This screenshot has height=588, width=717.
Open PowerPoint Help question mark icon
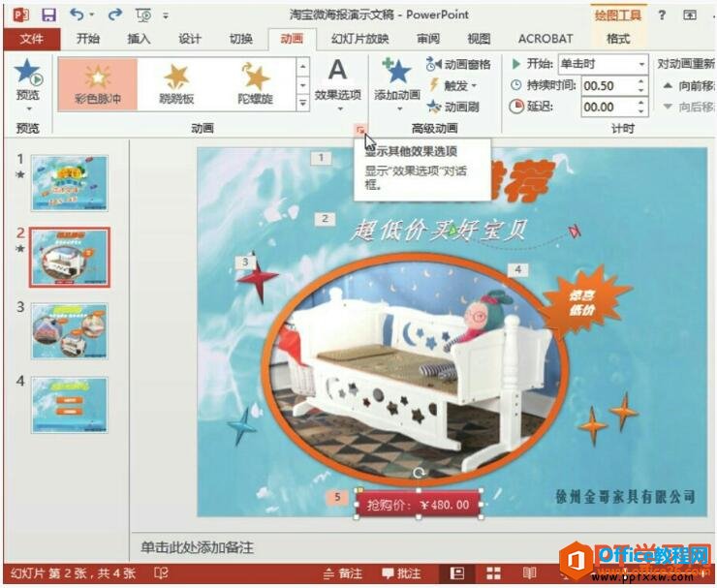(x=662, y=15)
